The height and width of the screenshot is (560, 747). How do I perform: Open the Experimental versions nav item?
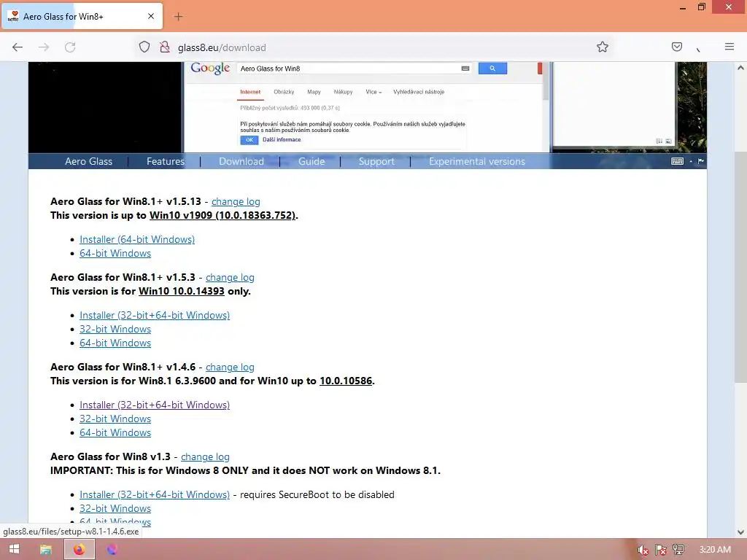pyautogui.click(x=477, y=161)
